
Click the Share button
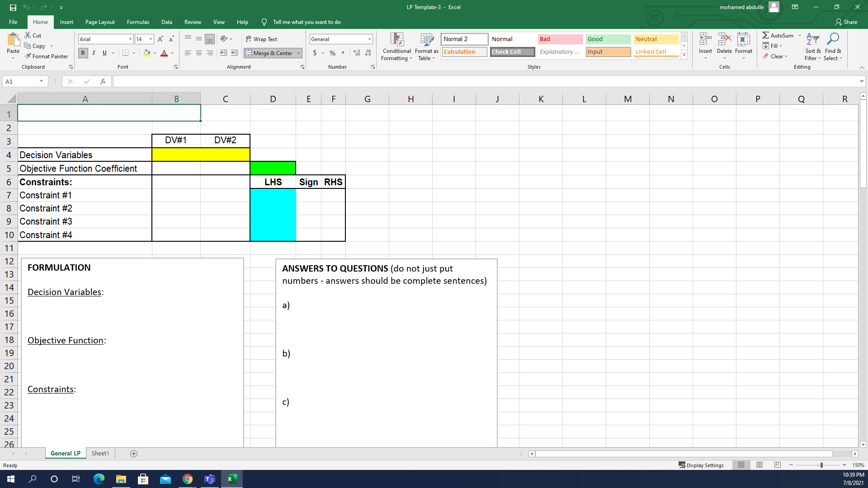pos(846,22)
